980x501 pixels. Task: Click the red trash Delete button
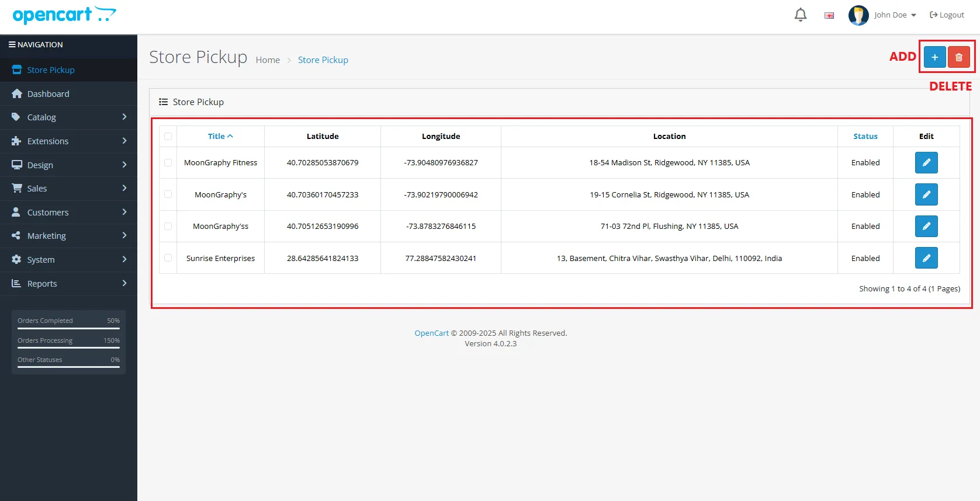coord(958,57)
